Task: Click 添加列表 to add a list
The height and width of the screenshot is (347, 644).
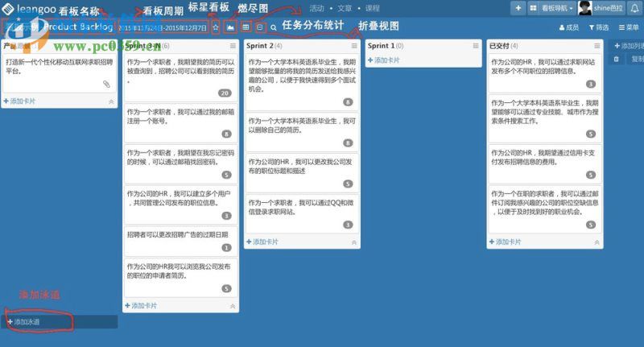Action: click(x=629, y=46)
